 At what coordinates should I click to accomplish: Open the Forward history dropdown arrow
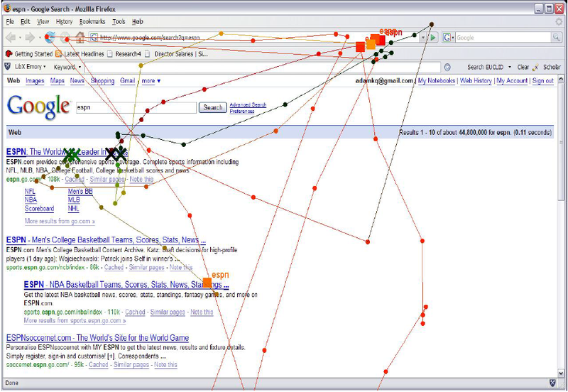click(40, 38)
